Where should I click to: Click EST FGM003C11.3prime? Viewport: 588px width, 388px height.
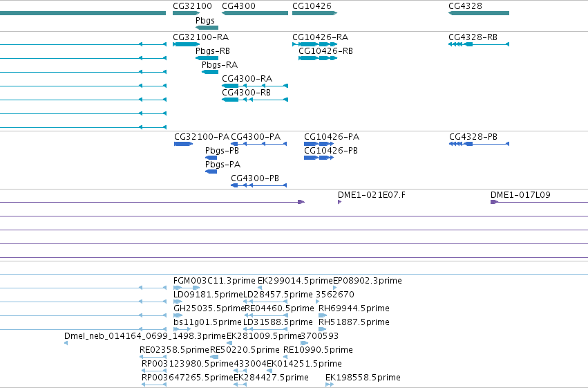coord(214,281)
